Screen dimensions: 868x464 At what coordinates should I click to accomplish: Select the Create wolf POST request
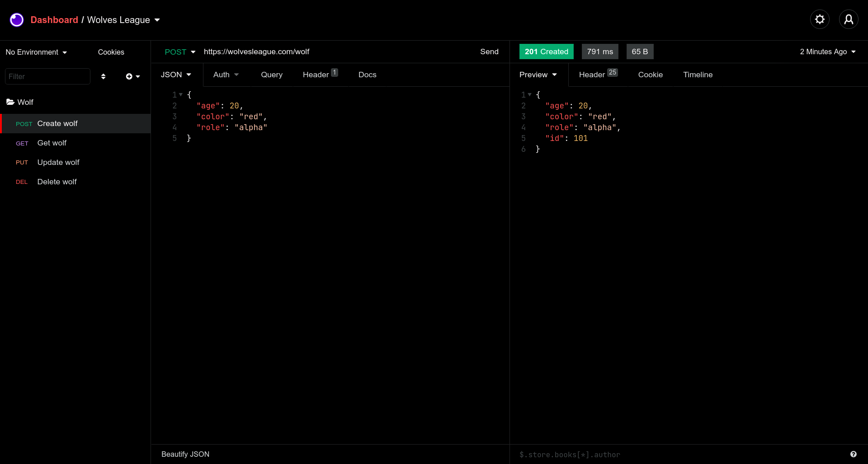[x=75, y=124]
